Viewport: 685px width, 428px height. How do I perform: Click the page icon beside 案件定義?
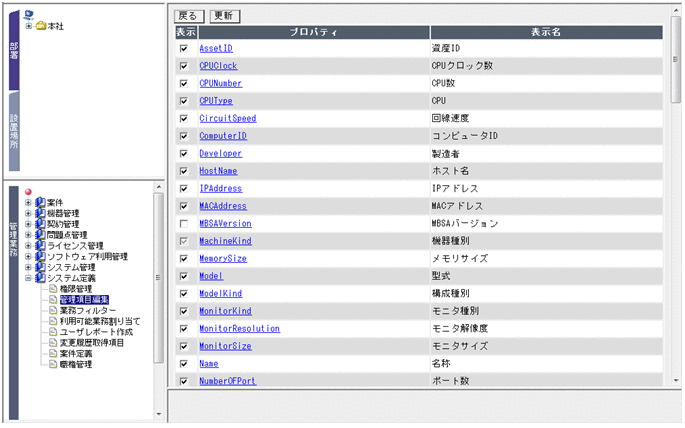(53, 353)
